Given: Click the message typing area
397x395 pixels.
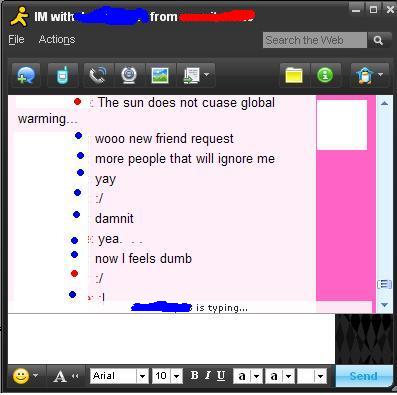Looking at the screenshot, I should pos(171,339).
